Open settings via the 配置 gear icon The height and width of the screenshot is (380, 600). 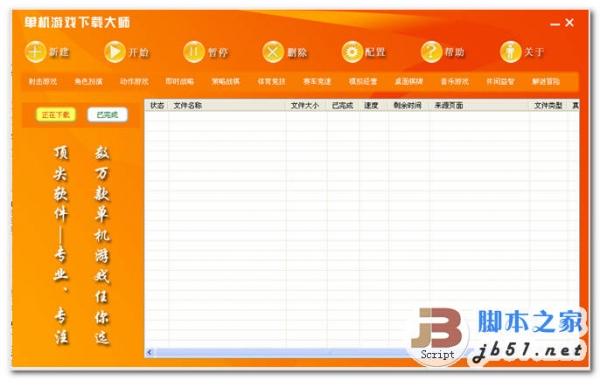(352, 51)
